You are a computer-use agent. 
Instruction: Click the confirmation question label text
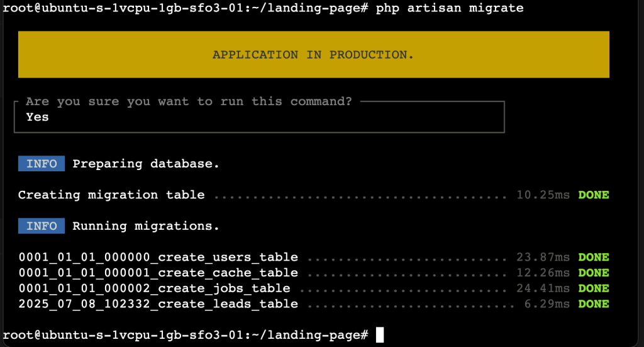pyautogui.click(x=189, y=101)
